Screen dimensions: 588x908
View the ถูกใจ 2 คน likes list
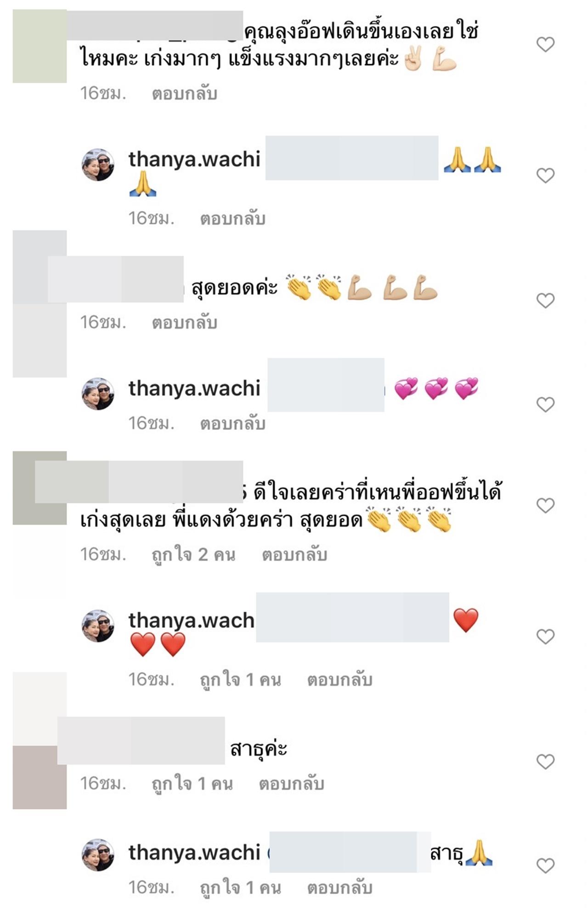click(x=193, y=555)
